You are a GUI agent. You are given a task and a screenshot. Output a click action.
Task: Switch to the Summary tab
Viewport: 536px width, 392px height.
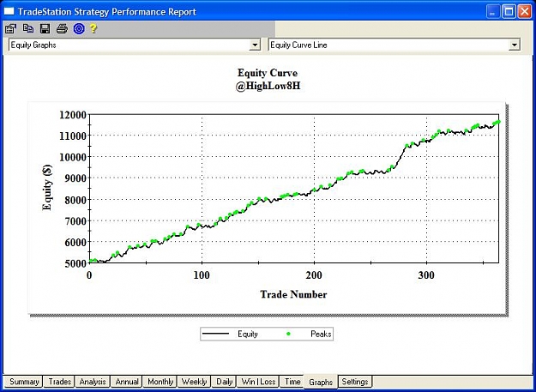[23, 382]
